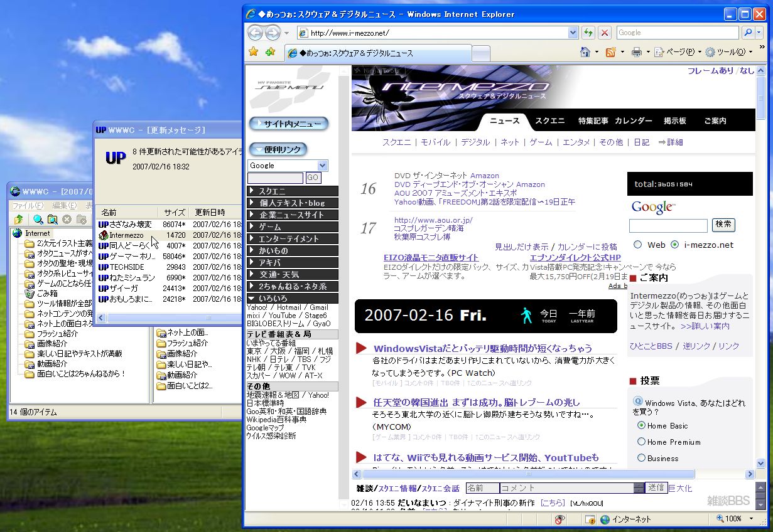Screen dimensions: 773x532
Task: Switch to the スクエニ site tab
Action: (x=550, y=121)
